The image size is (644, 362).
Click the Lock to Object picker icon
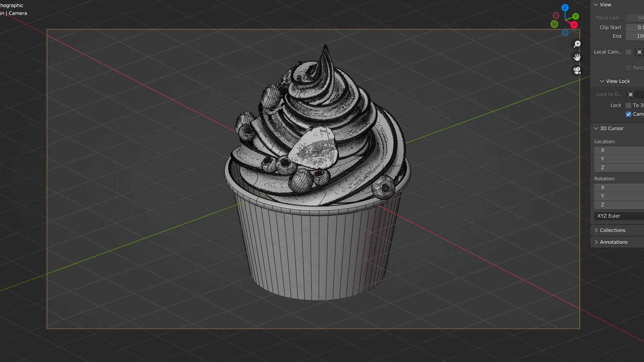point(631,94)
